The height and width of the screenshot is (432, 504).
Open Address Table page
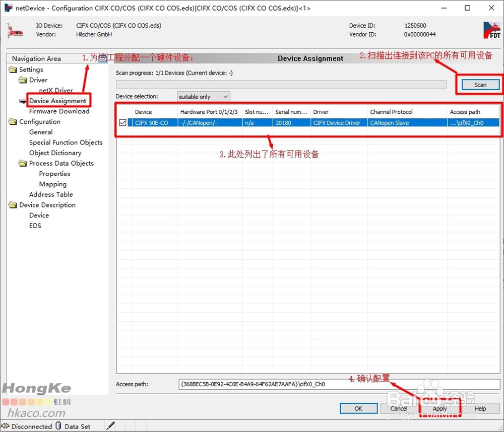(51, 194)
